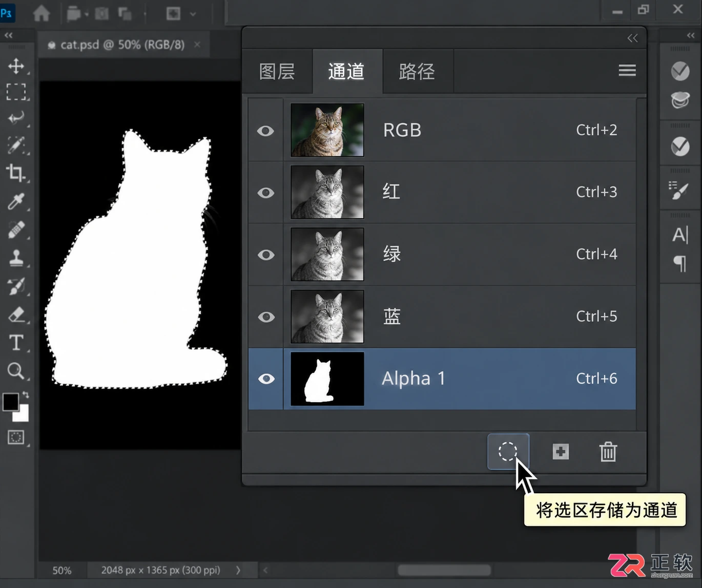Hide the Alpha 1 channel
Image resolution: width=702 pixels, height=588 pixels.
coord(265,379)
